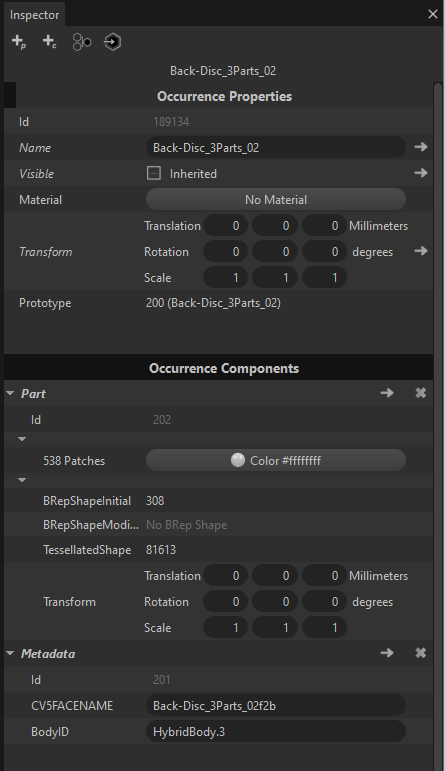The height and width of the screenshot is (771, 446).
Task: Click the hexagon arrow import icon
Action: (113, 42)
